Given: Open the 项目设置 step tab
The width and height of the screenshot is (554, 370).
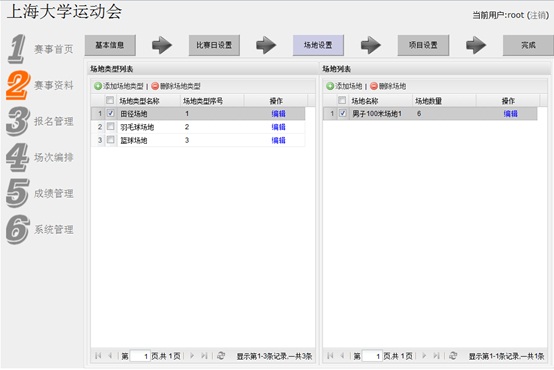Looking at the screenshot, I should [423, 45].
